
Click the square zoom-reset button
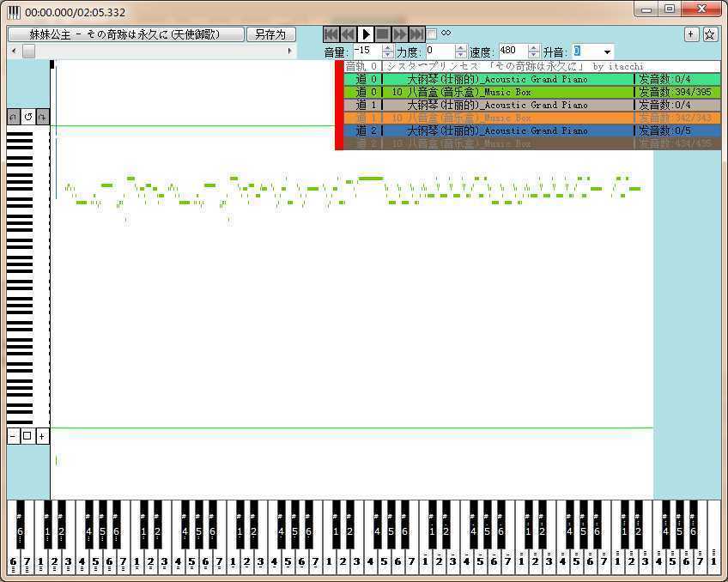[x=27, y=436]
